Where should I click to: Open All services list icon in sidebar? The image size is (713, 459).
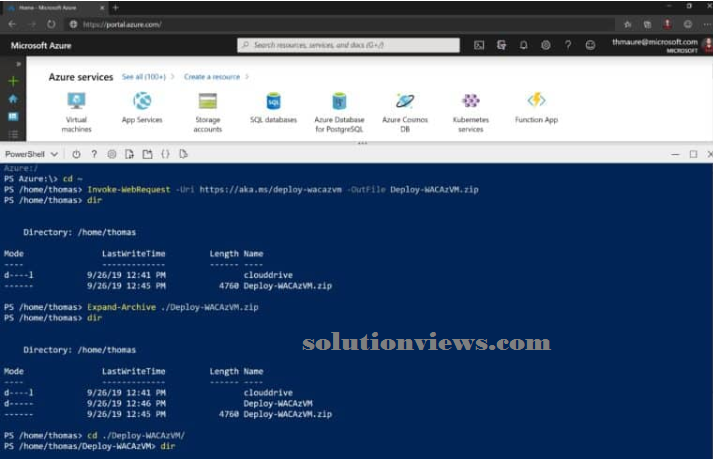point(13,134)
